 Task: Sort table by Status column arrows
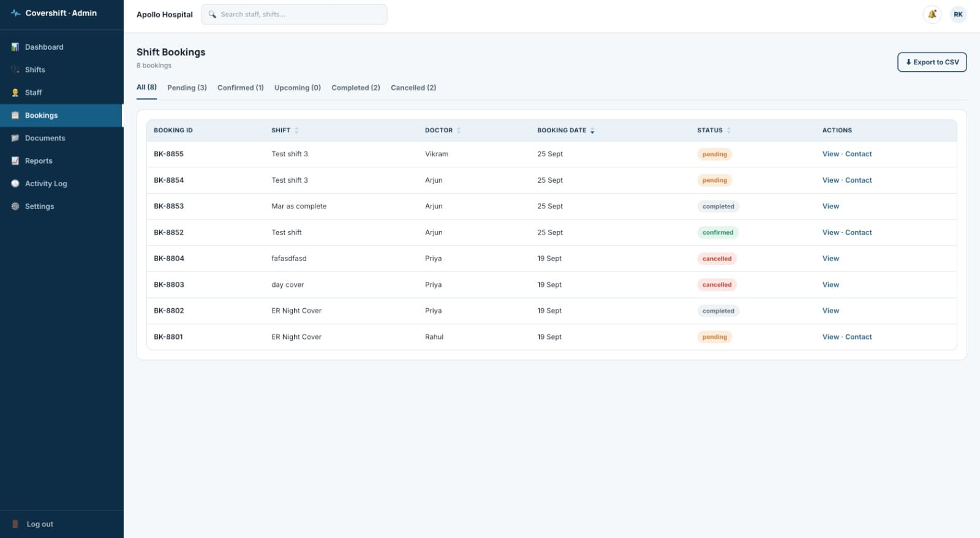pyautogui.click(x=729, y=131)
